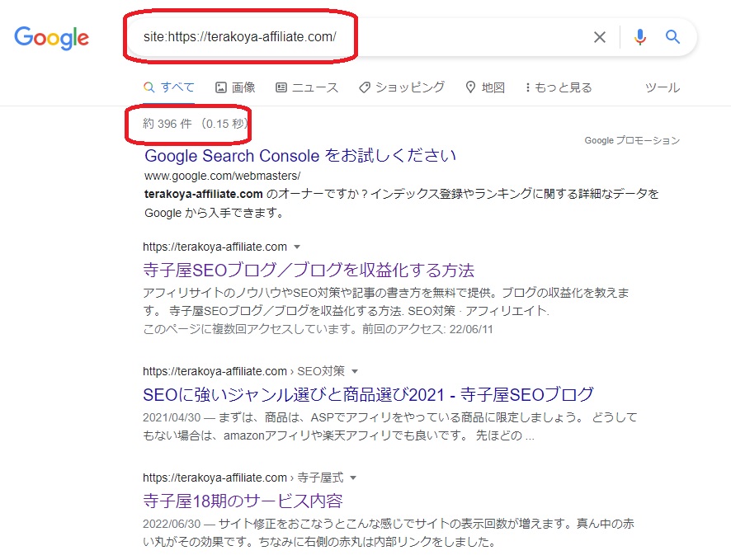Expand dropdown arrow beside https://terakoya-affiliate.com first result
This screenshot has height=560, width=731.
click(x=297, y=247)
